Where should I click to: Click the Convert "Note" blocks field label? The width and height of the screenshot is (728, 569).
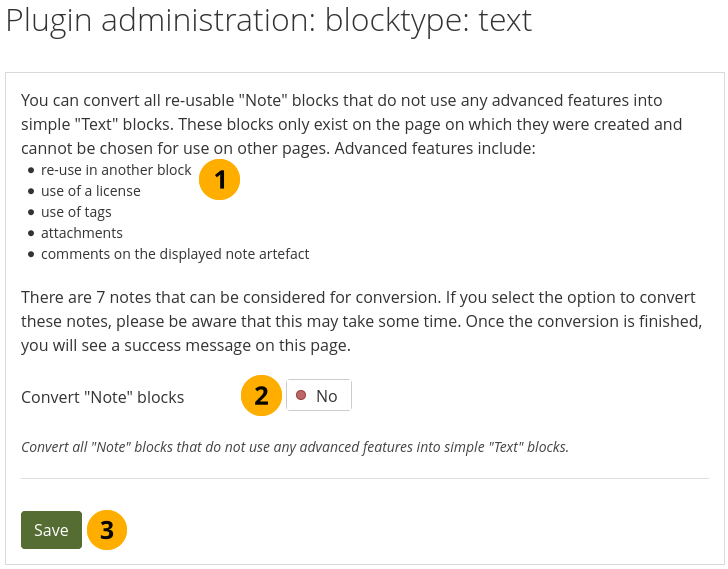[x=103, y=397]
